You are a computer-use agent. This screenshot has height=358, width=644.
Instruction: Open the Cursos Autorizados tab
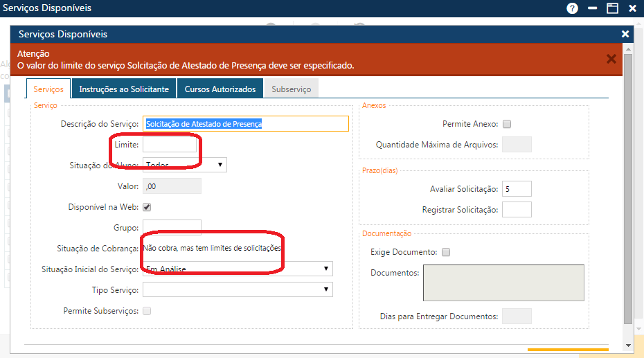(220, 89)
